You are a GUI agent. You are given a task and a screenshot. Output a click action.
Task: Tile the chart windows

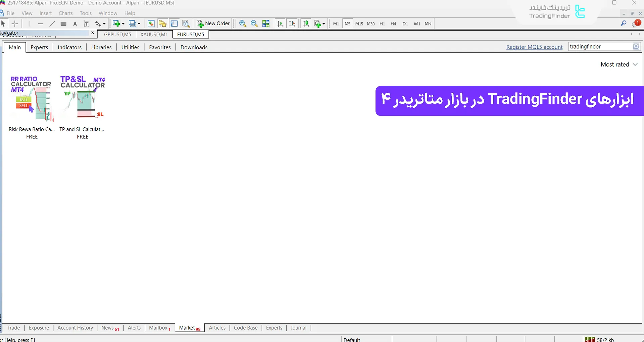pos(266,24)
